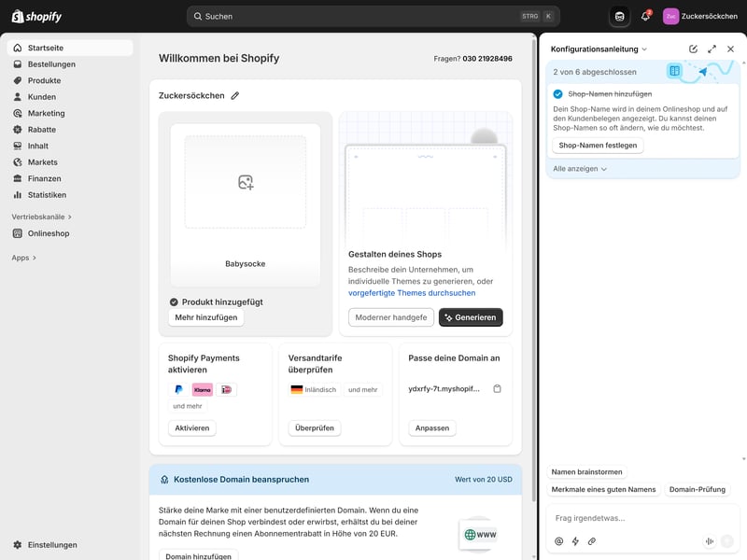Attach a file with the paperclip icon

pyautogui.click(x=592, y=541)
